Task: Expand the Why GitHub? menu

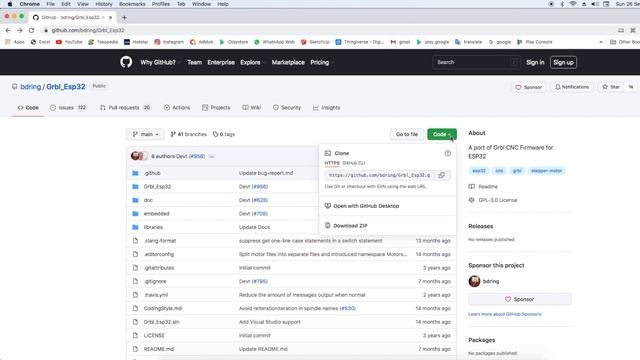Action: pos(160,62)
